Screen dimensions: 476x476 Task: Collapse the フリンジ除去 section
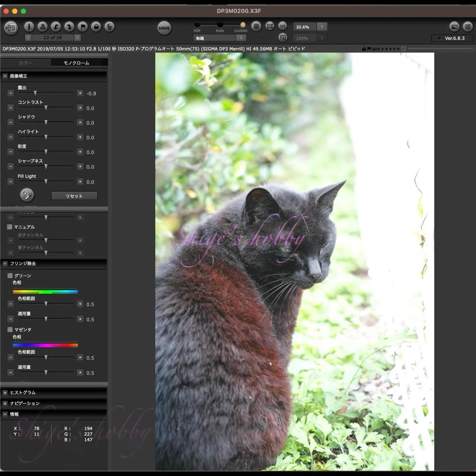(5, 263)
